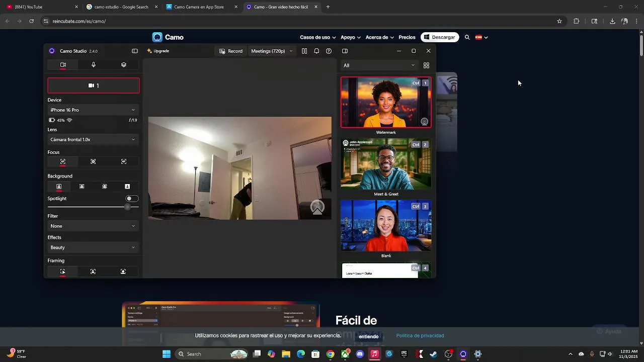Reload the current page
The image size is (644, 362).
click(x=31, y=21)
